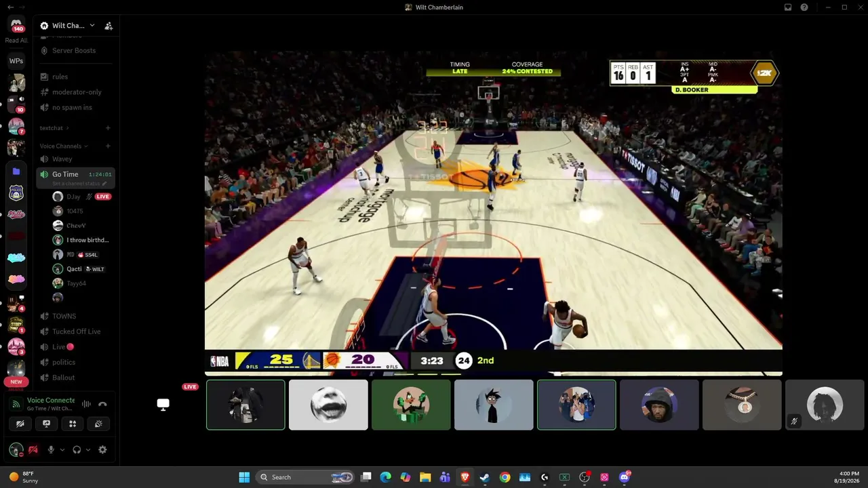Open User Settings gear
Screen dimensions: 868x488
click(102, 449)
